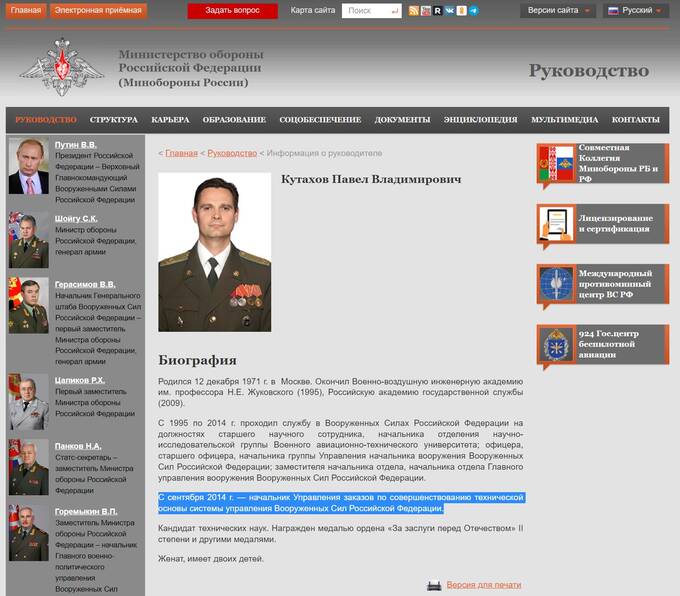The width and height of the screenshot is (680, 596).
Task: Click the portrait photo of Герасимов В.В.
Action: coord(28,305)
